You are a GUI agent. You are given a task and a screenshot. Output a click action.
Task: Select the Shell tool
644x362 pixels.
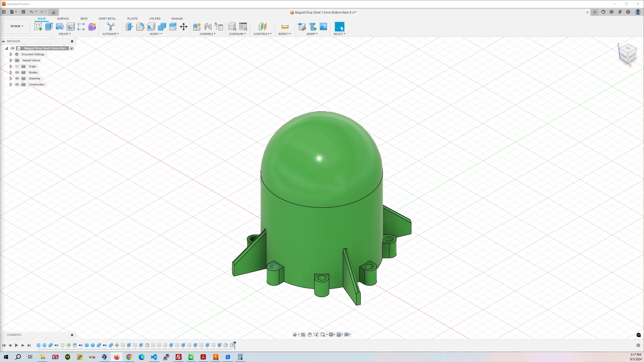click(x=151, y=27)
